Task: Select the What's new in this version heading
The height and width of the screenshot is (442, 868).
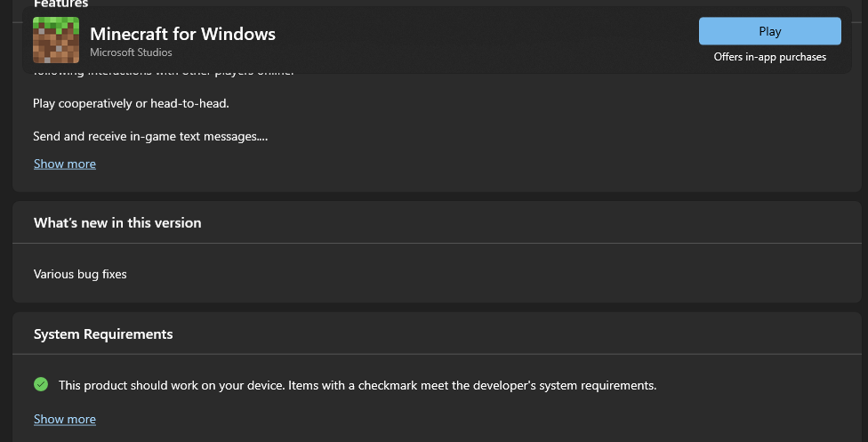Action: [x=117, y=222]
